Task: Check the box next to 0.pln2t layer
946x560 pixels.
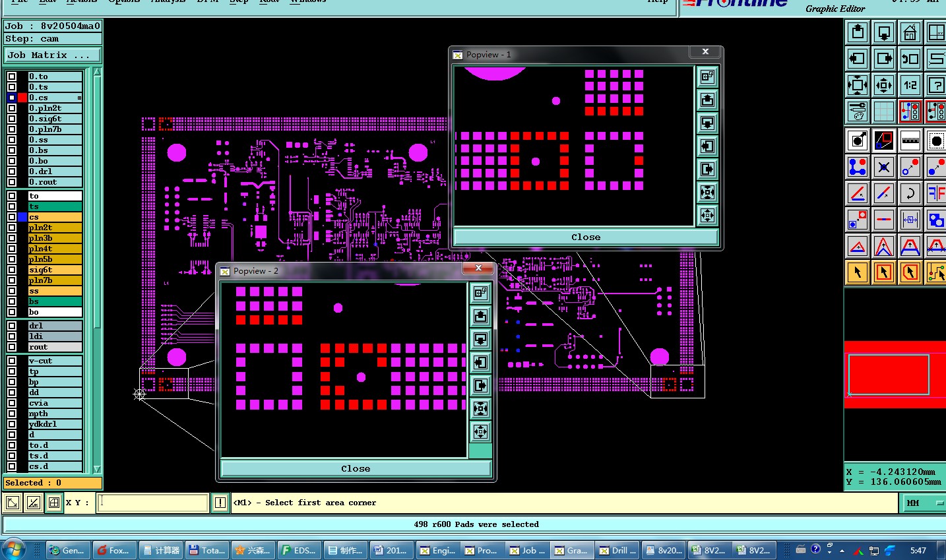Action: pyautogui.click(x=12, y=108)
